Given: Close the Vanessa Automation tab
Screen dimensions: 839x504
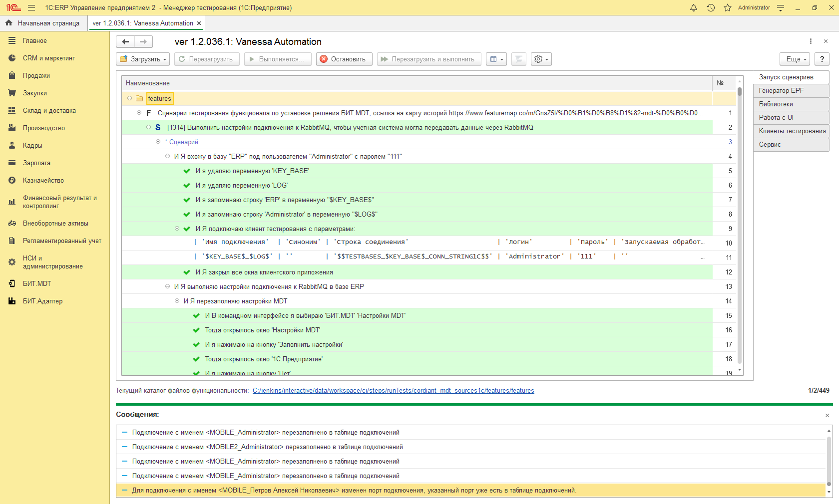Looking at the screenshot, I should click(199, 23).
